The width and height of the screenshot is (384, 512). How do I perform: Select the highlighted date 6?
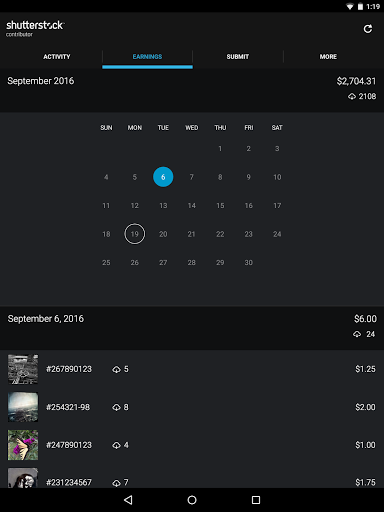point(163,177)
